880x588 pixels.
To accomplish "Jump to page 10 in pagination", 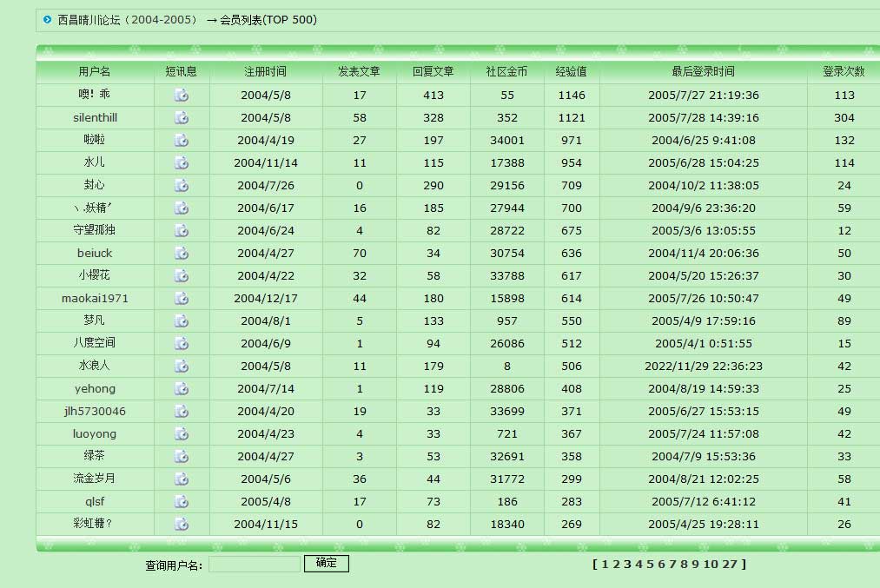I will pos(711,564).
